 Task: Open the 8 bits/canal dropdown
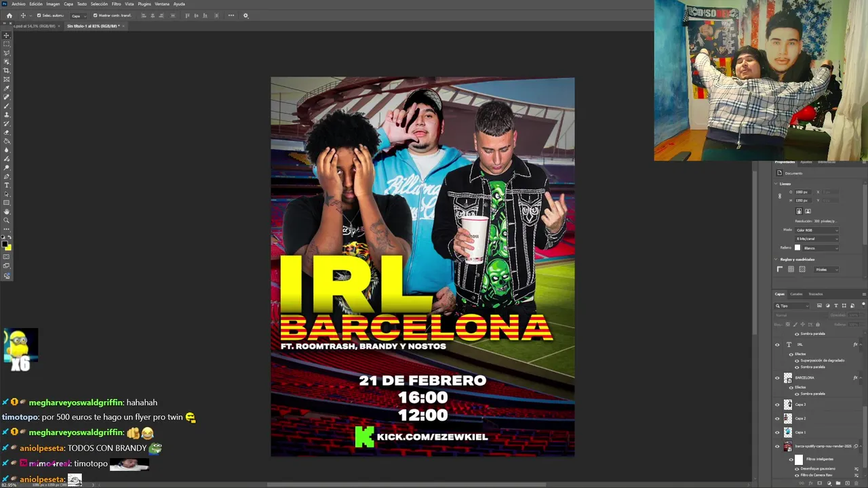[816, 239]
